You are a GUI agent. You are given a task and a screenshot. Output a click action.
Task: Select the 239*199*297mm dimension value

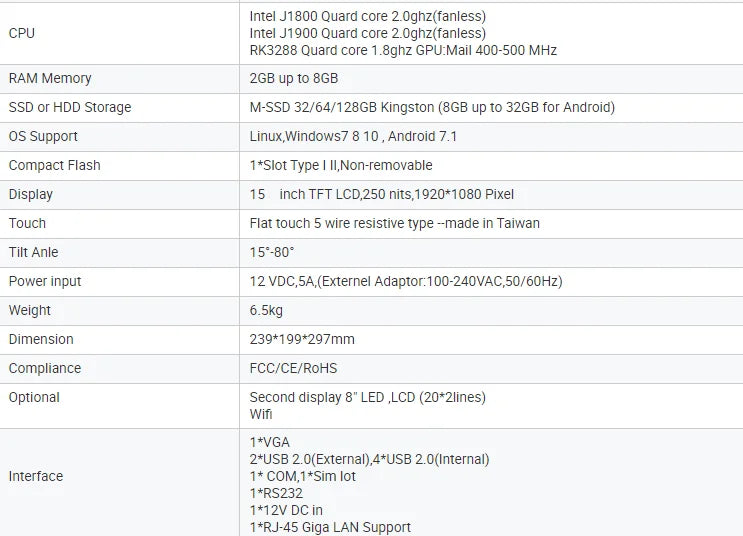[x=302, y=339]
